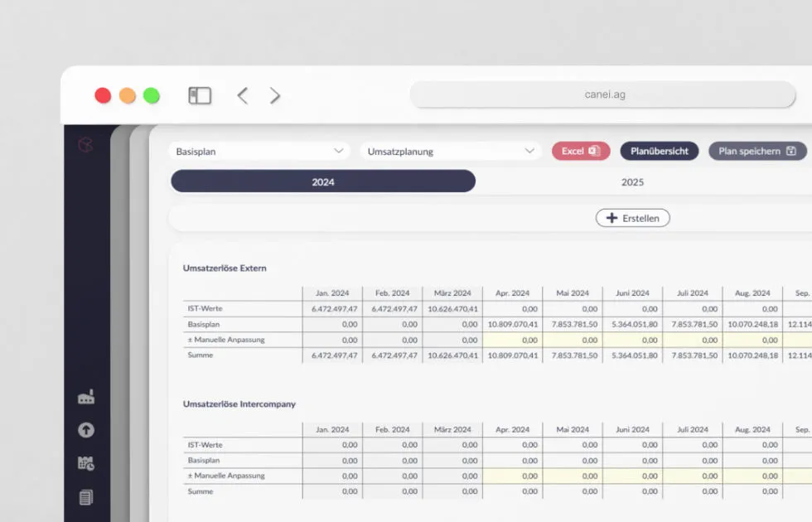This screenshot has height=522, width=812.
Task: Click the canei.ag address bar
Action: tap(603, 94)
